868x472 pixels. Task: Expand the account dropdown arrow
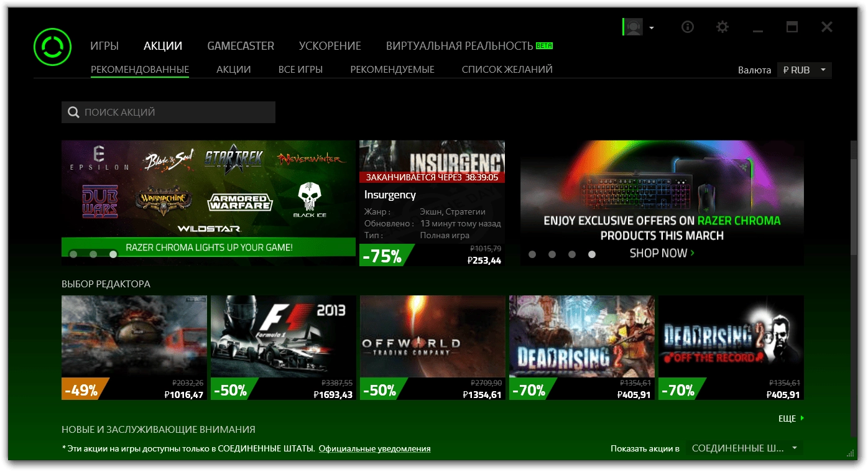coord(652,28)
